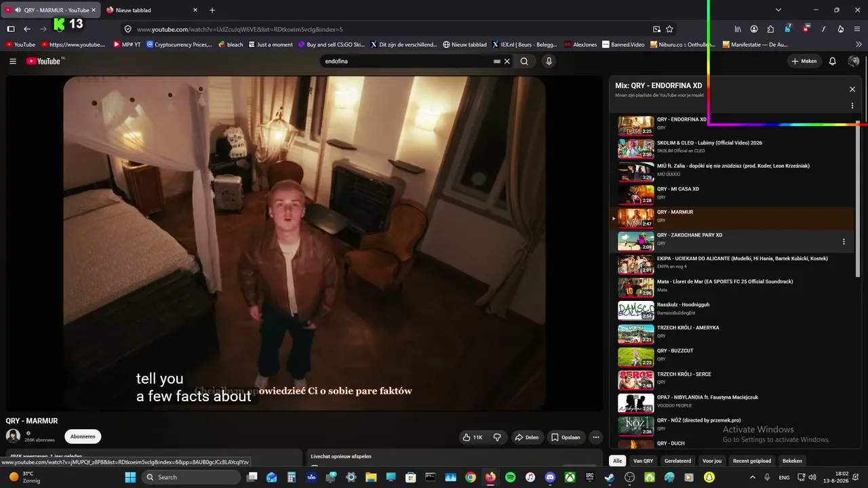This screenshot has width=868, height=488.
Task: Play QRY - BUZZCUT thumbnail
Action: point(635,356)
